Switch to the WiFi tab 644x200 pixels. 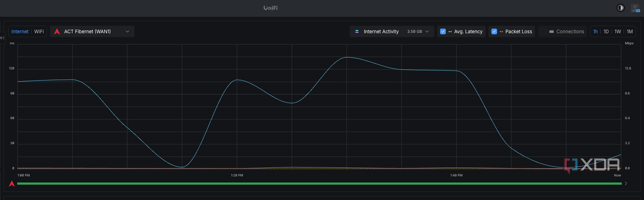click(39, 32)
